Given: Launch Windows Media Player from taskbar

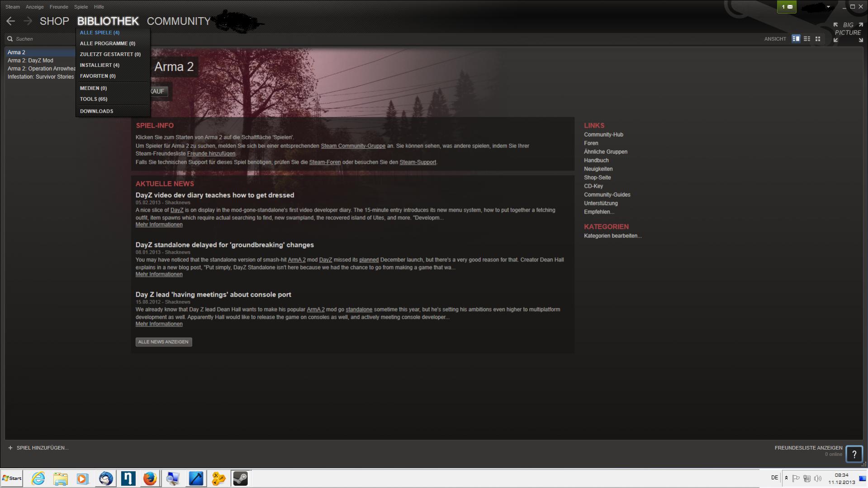Looking at the screenshot, I should pyautogui.click(x=82, y=479).
